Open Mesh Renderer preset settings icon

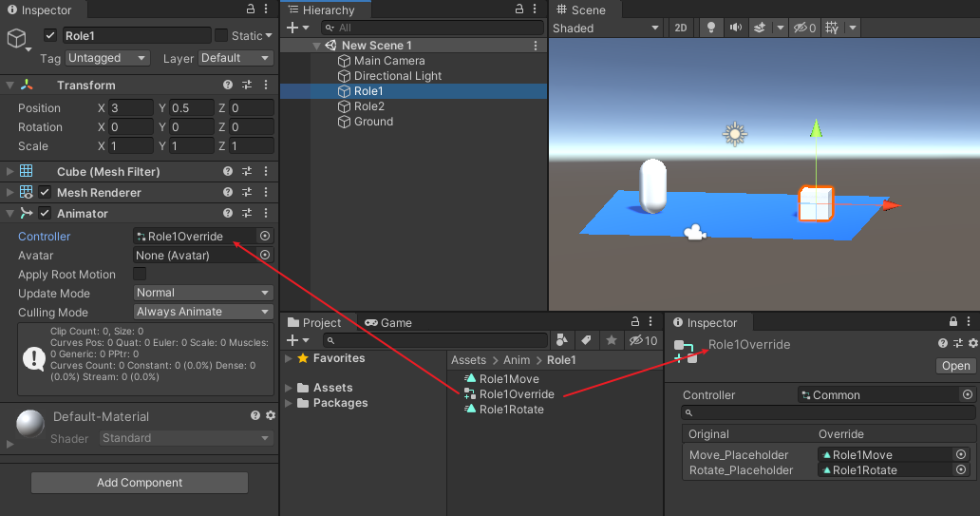tap(247, 193)
